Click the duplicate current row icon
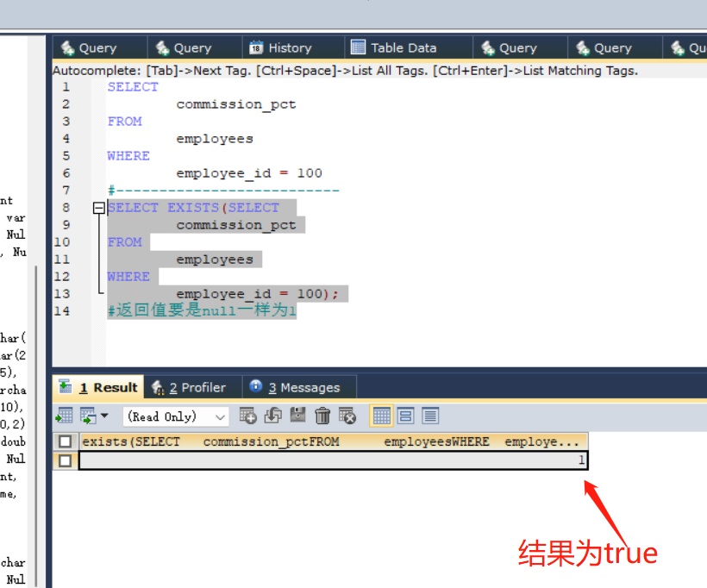The height and width of the screenshot is (588, 707). click(x=272, y=416)
